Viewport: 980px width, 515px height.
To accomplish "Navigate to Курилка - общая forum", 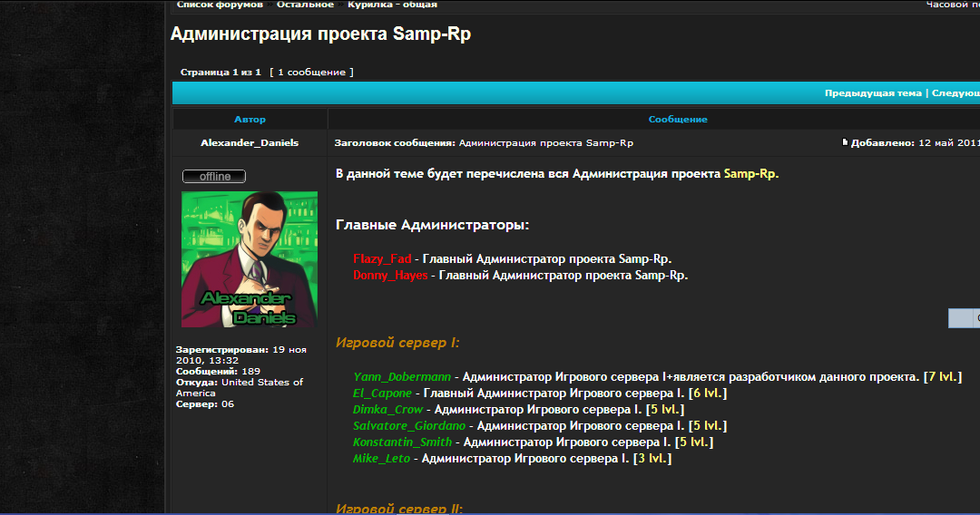I will pos(392,5).
